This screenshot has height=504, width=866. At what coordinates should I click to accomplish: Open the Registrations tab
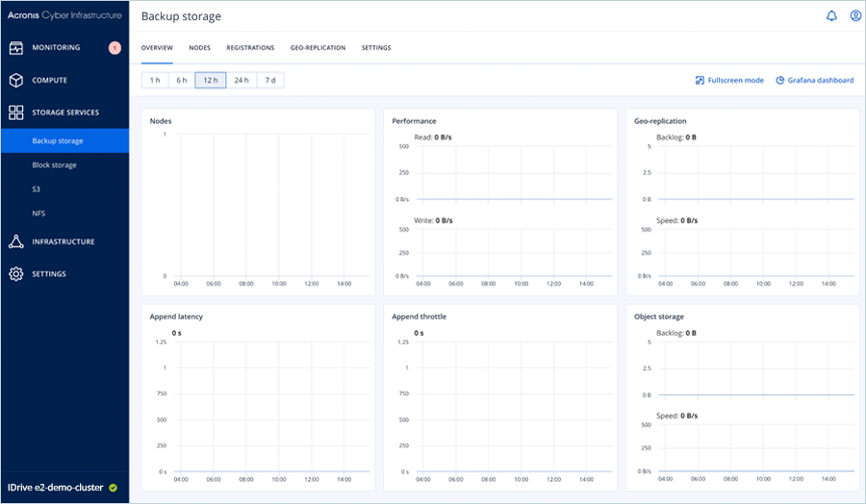click(x=250, y=47)
